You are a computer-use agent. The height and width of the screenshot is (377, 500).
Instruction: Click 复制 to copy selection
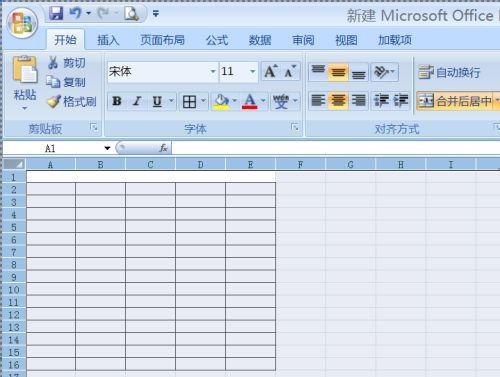click(x=66, y=82)
